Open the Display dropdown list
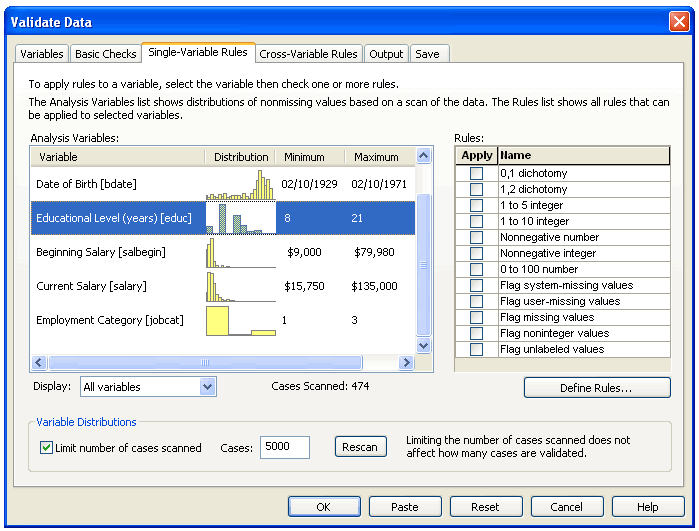 148,387
